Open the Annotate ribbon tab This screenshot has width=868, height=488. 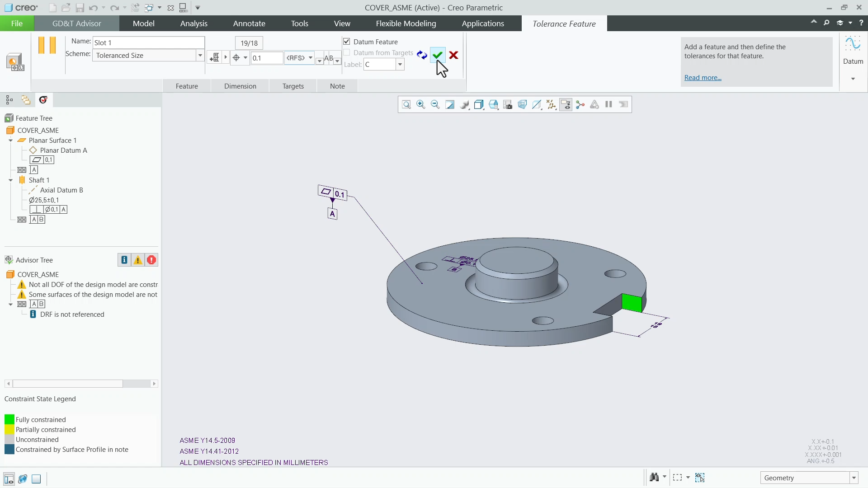tap(249, 23)
